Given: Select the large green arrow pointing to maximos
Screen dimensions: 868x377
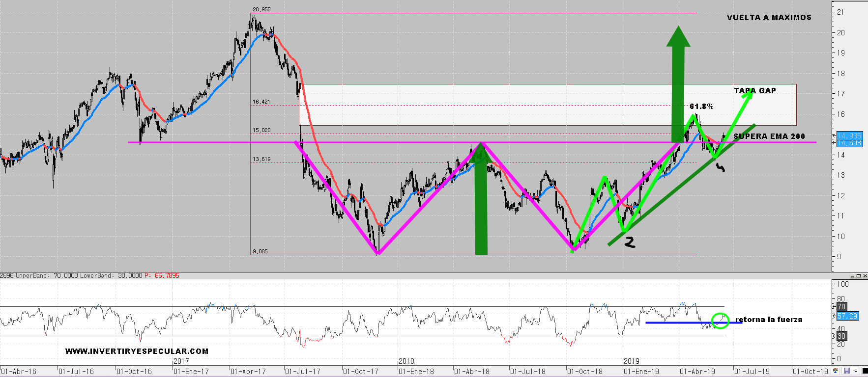Looking at the screenshot, I should coord(678,83).
